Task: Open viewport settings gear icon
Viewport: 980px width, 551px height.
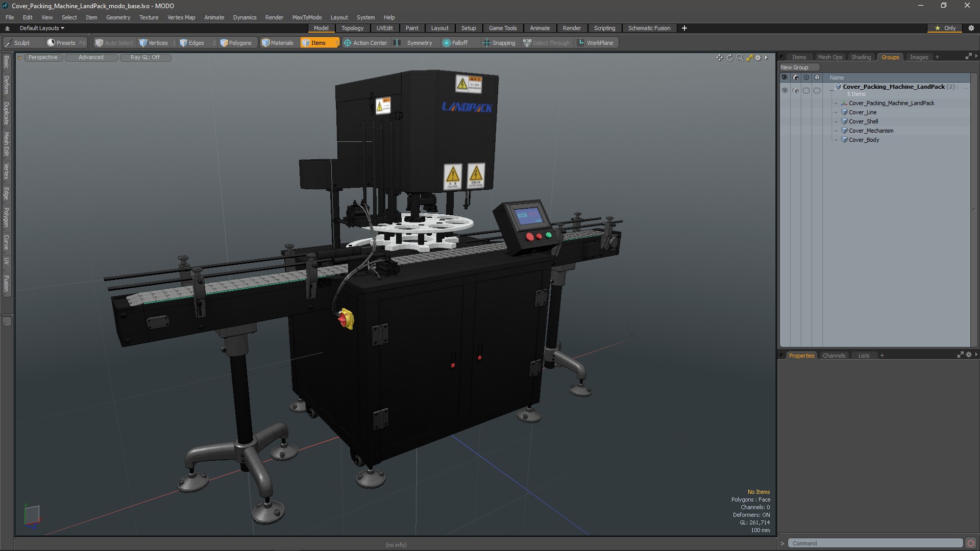Action: point(758,58)
